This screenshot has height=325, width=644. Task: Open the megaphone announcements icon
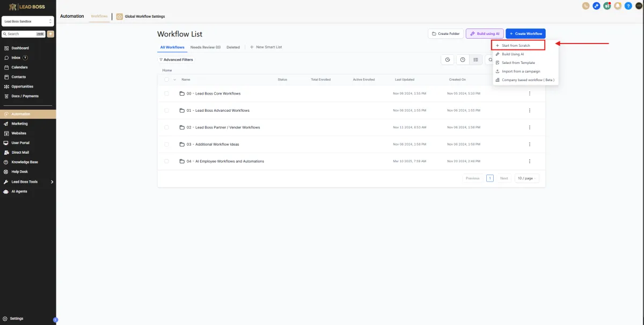click(607, 6)
